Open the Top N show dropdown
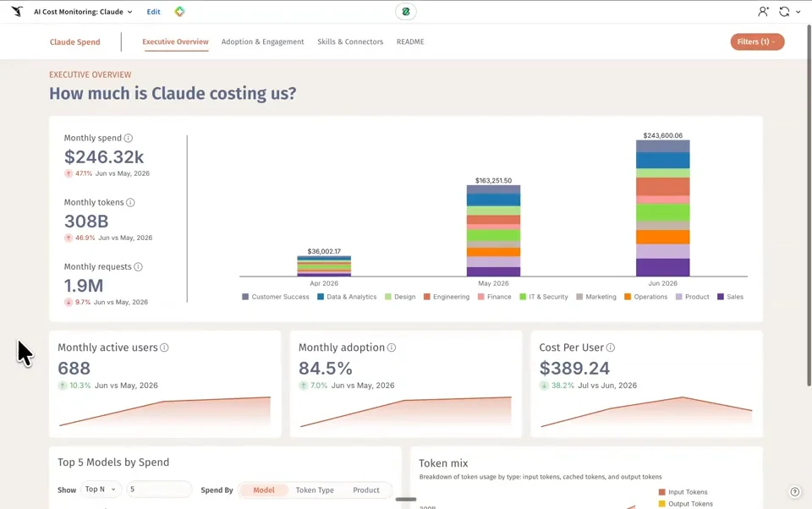The height and width of the screenshot is (509, 812). click(101, 490)
